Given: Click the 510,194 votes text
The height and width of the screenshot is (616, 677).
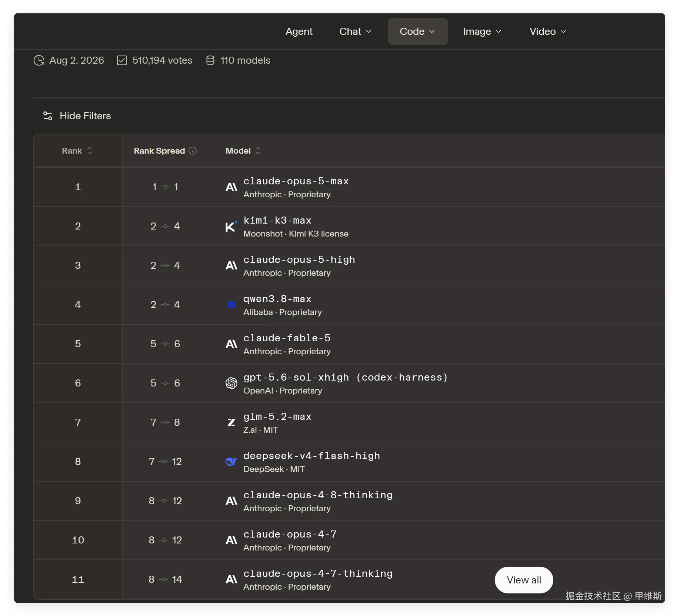Looking at the screenshot, I should pos(162,60).
